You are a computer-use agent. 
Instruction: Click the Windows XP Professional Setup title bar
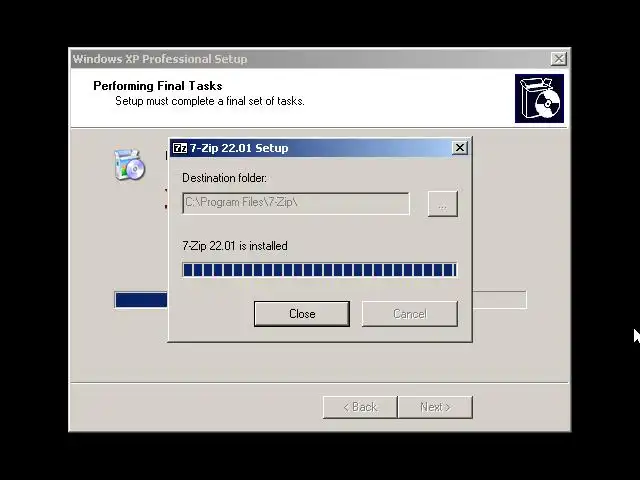[320, 59]
